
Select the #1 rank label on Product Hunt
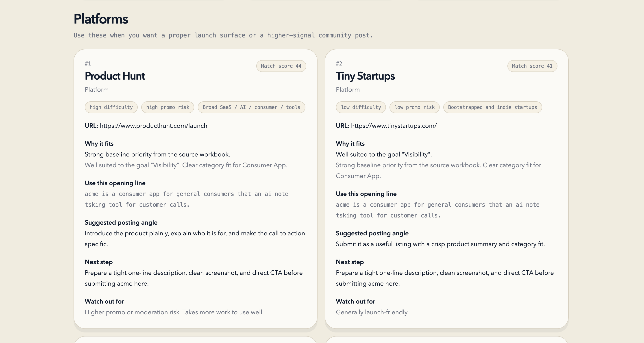pyautogui.click(x=88, y=63)
